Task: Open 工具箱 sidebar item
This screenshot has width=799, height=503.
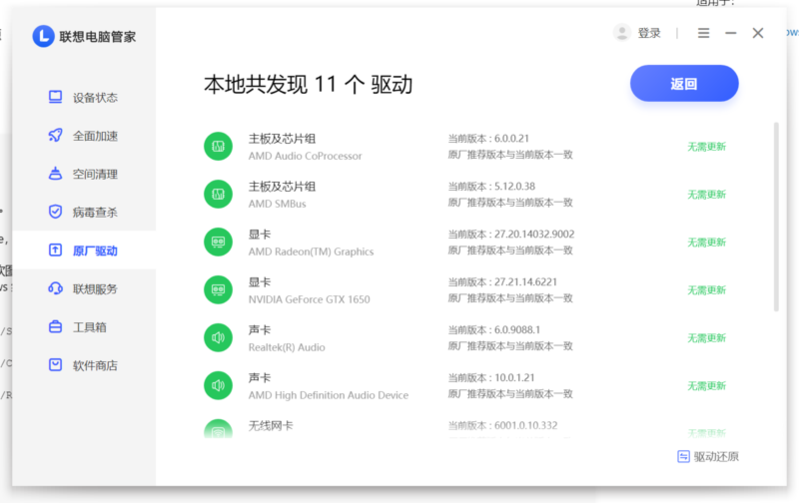Action: 89,327
